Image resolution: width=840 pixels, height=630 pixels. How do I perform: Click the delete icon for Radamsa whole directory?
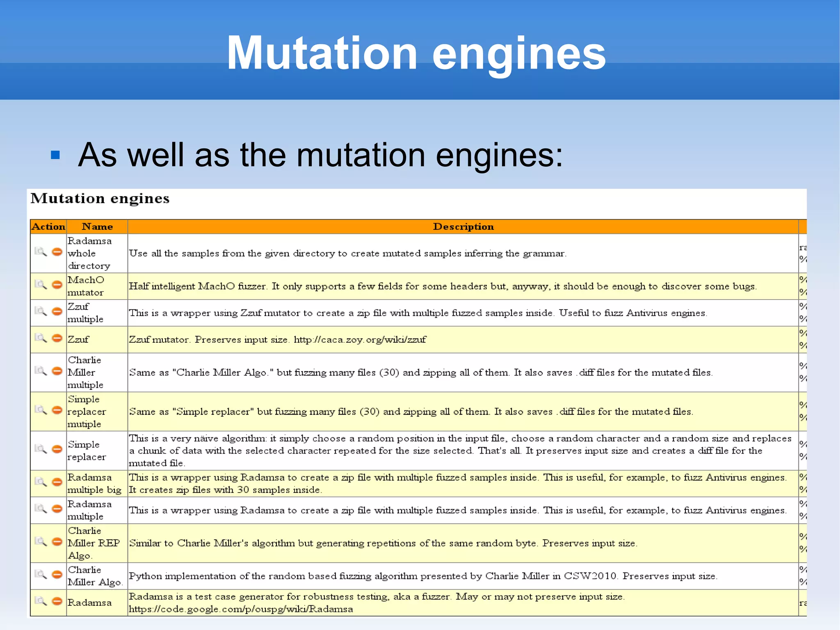(x=57, y=252)
